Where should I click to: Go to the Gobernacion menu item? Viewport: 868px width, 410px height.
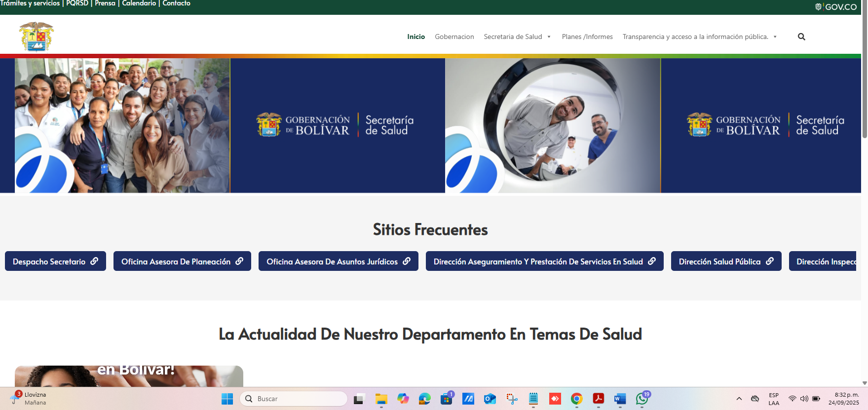coord(454,37)
